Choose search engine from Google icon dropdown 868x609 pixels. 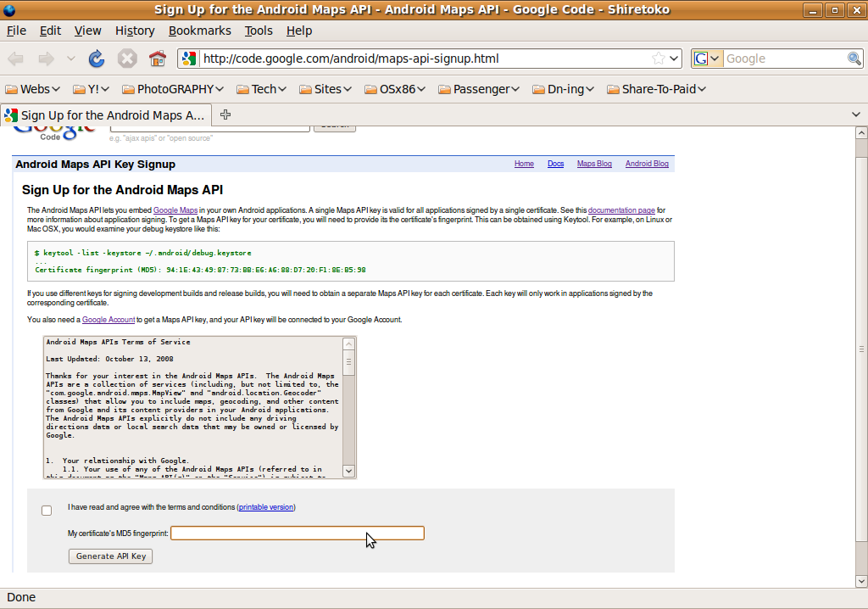click(707, 59)
